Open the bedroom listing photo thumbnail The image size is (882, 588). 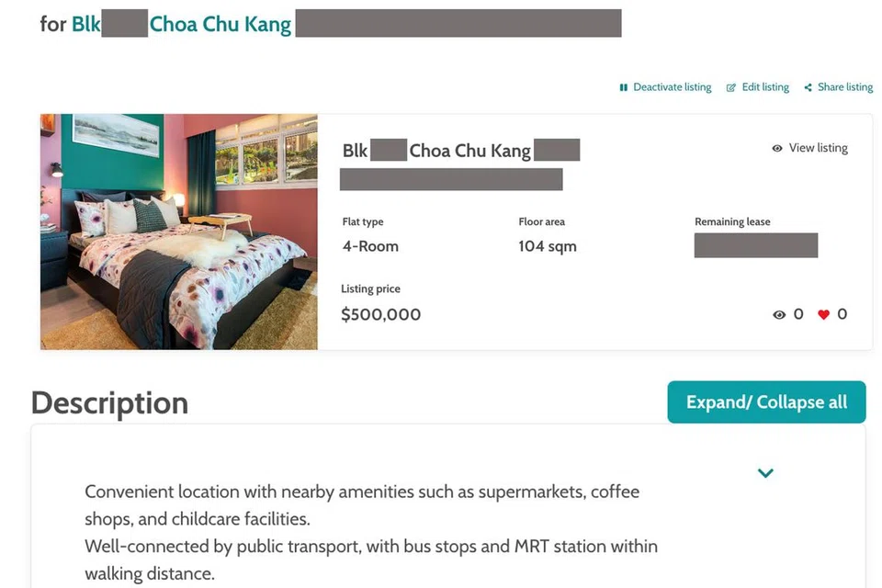click(x=179, y=232)
